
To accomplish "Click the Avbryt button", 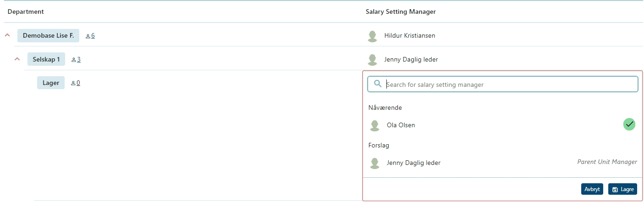I will point(592,189).
